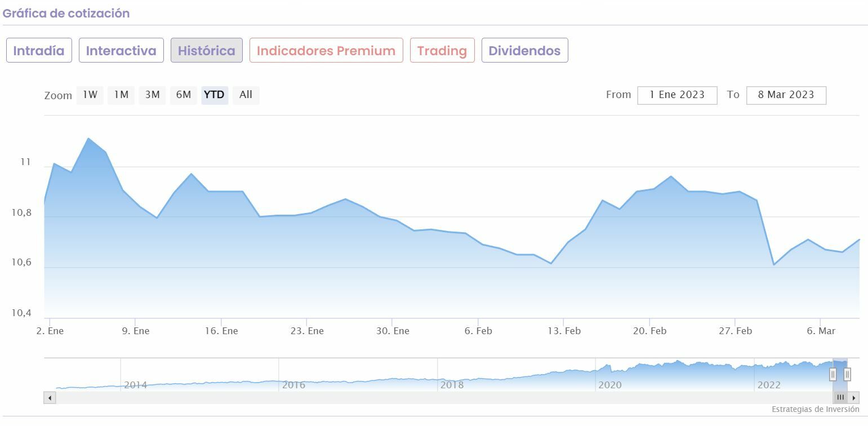Switch to the Intradía tab

point(39,50)
